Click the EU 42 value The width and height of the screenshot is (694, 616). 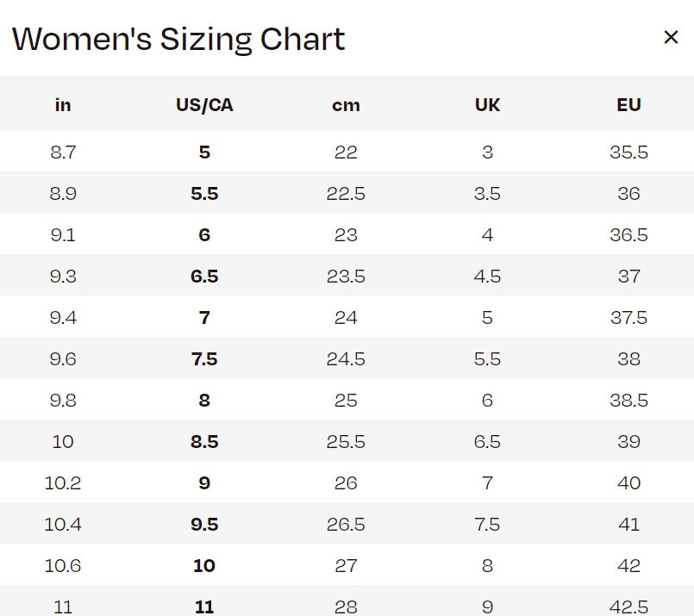[x=628, y=566]
